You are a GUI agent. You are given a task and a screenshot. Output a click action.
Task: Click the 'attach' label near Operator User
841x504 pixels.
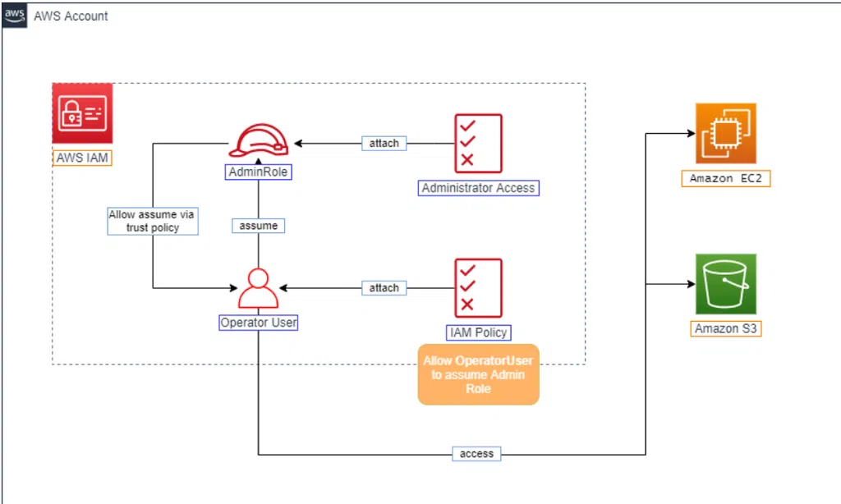pos(384,288)
